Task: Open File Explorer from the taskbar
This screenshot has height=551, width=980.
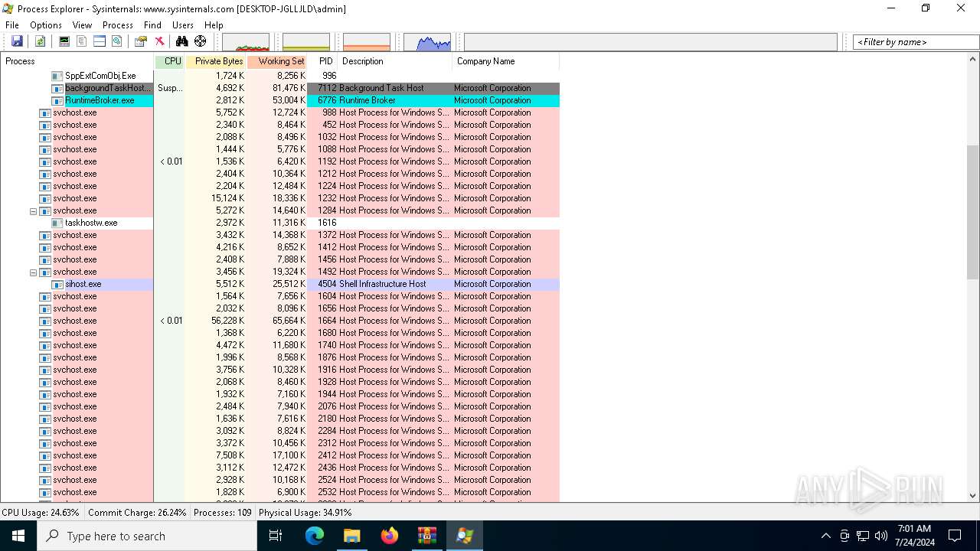Action: point(351,536)
